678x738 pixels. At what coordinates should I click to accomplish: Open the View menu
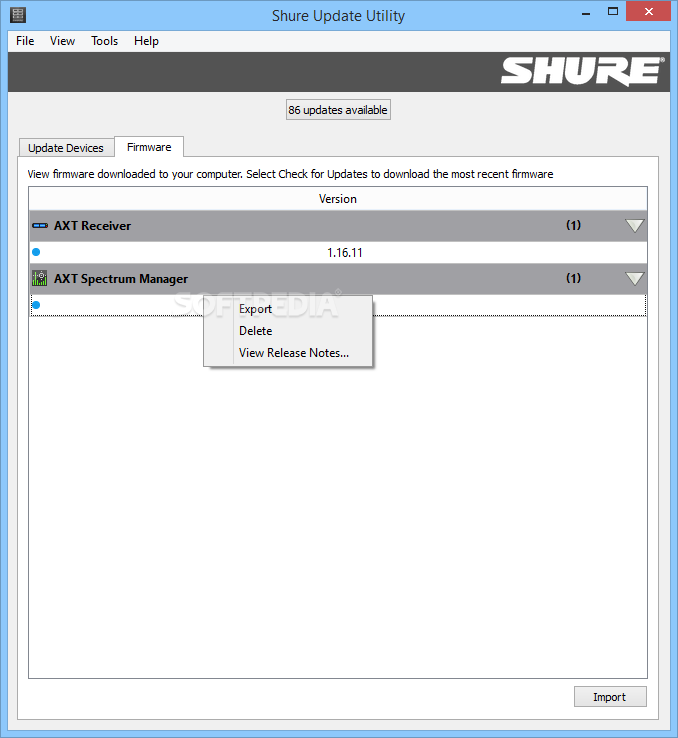click(x=63, y=41)
